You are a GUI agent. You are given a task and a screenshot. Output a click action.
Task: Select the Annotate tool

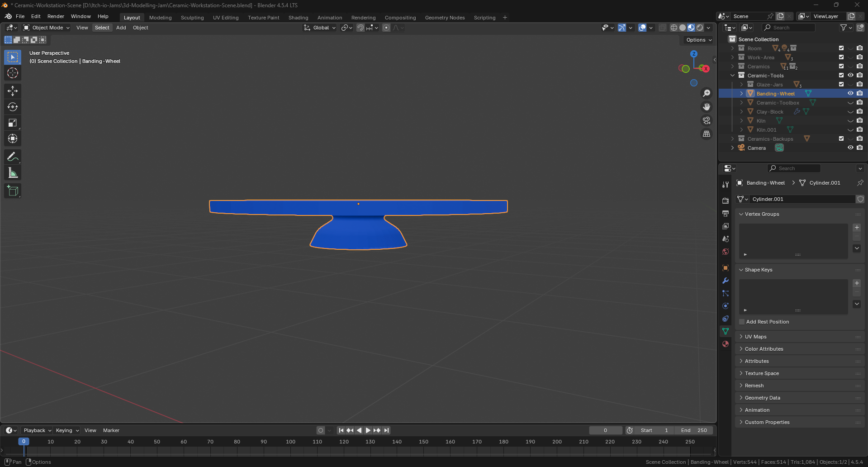pyautogui.click(x=13, y=157)
